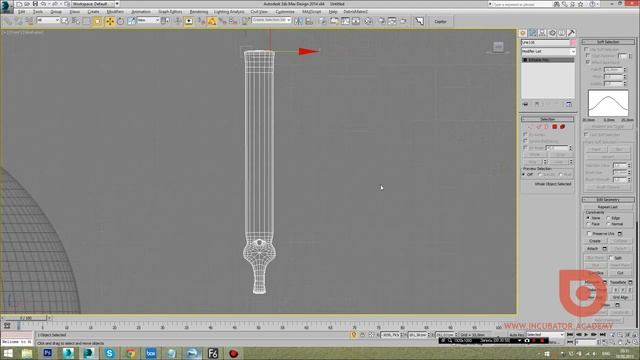Collapse the Soft Selection rollout header
The height and width of the screenshot is (360, 640).
click(608, 42)
